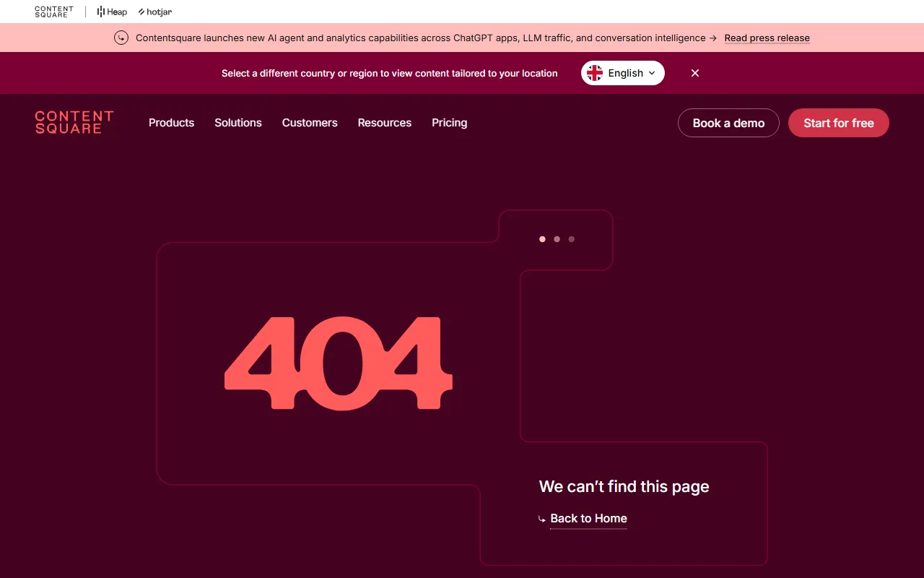Expand the Products navigation menu
The width and height of the screenshot is (924, 578).
pos(171,123)
